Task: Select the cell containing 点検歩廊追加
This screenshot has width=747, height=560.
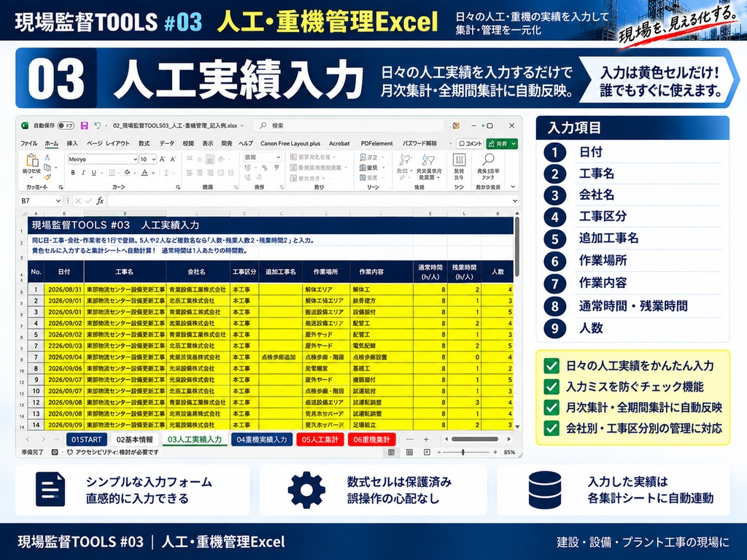Action: (280, 357)
